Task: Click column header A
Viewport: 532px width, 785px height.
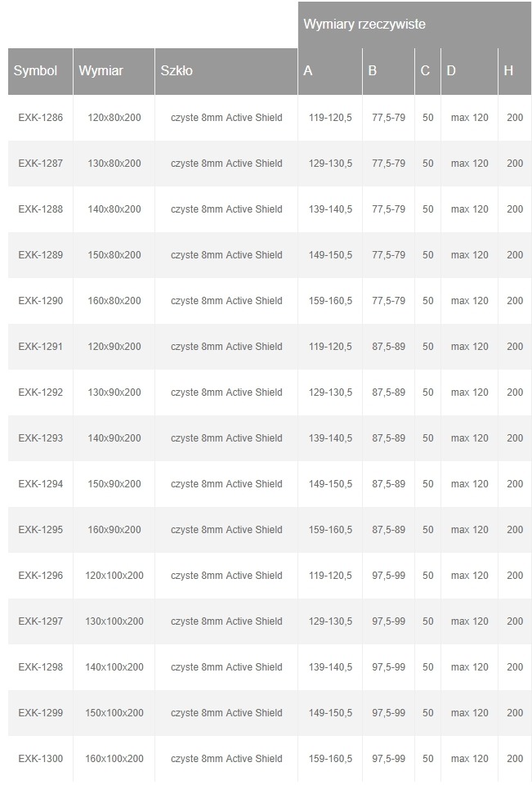Action: tap(308, 71)
